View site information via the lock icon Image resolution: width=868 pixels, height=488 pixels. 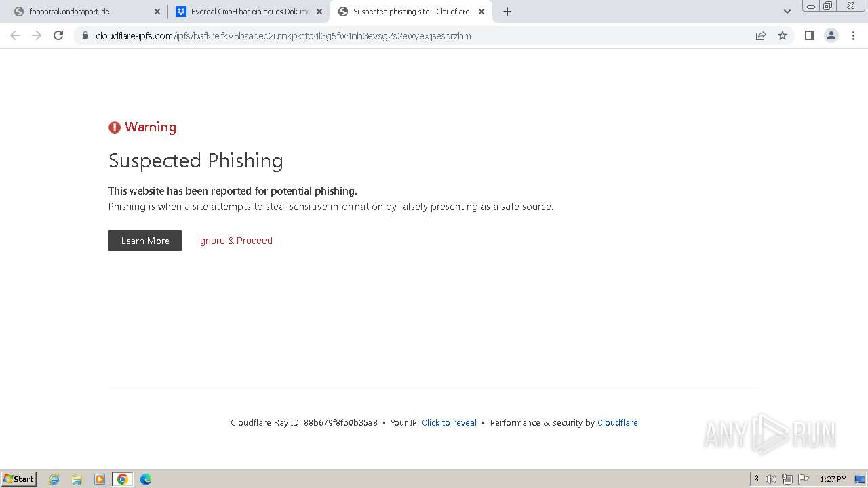(85, 35)
